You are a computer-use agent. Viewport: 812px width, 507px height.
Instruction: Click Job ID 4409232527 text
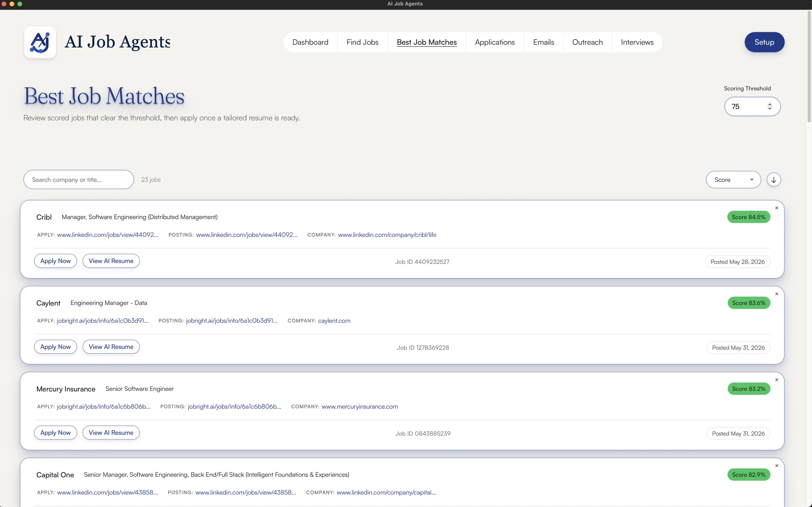[422, 262]
